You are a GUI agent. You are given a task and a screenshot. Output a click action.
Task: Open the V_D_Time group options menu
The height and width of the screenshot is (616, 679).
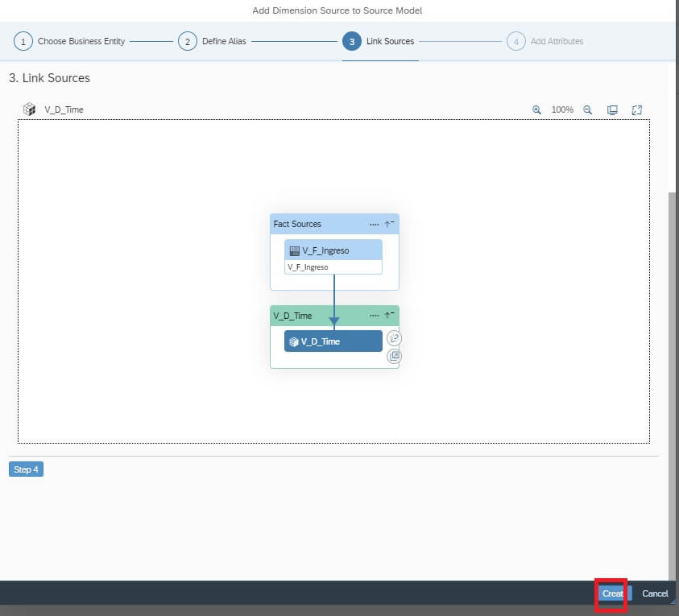pos(375,316)
